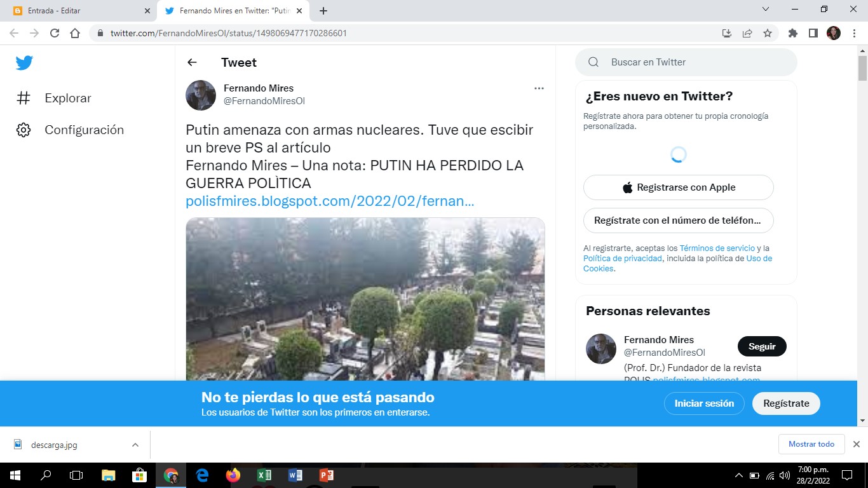868x488 pixels.
Task: View site lock information
Action: tap(100, 33)
